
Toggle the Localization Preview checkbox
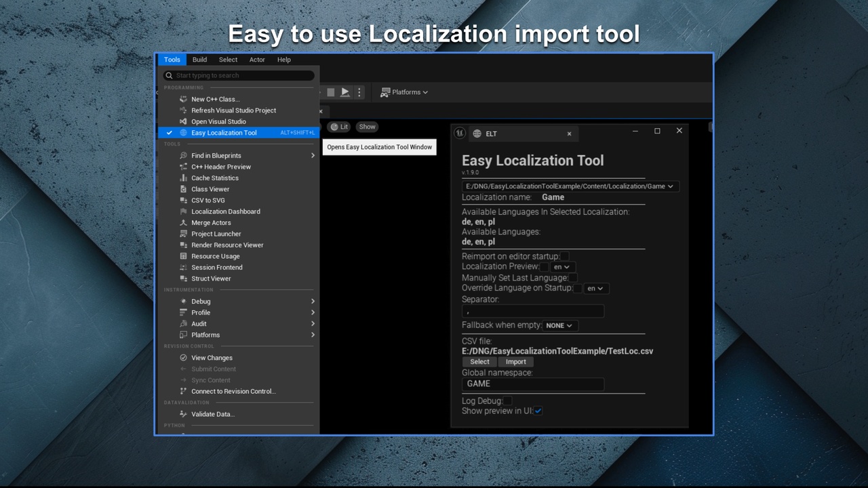tap(544, 267)
